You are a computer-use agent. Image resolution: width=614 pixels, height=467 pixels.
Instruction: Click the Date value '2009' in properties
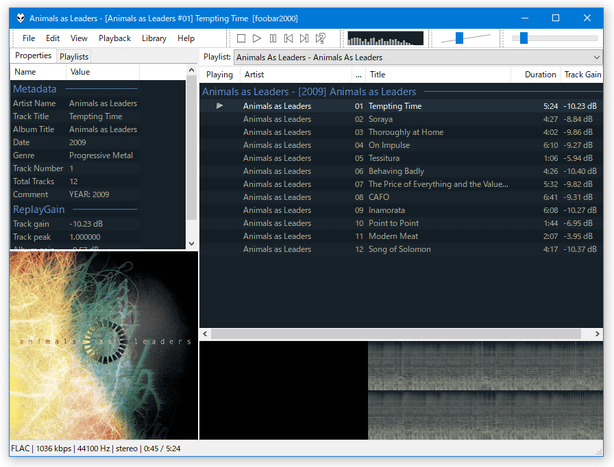click(78, 142)
